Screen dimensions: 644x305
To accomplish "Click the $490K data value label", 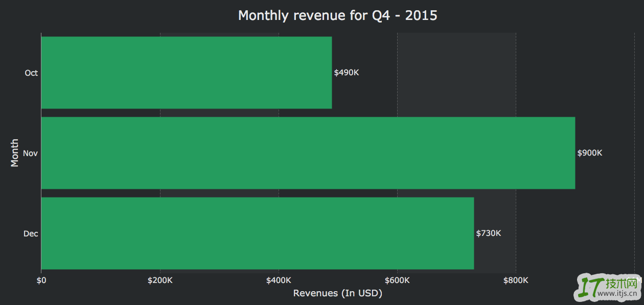I will coord(347,73).
